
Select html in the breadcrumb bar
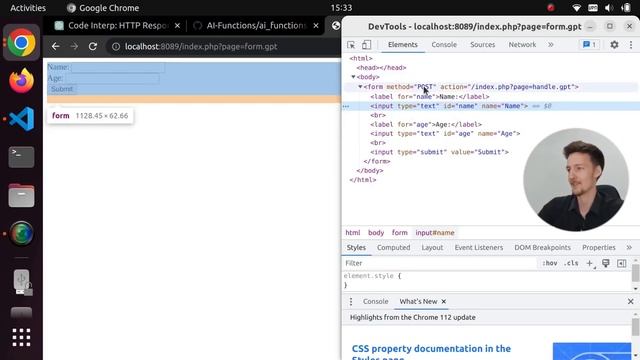click(353, 233)
